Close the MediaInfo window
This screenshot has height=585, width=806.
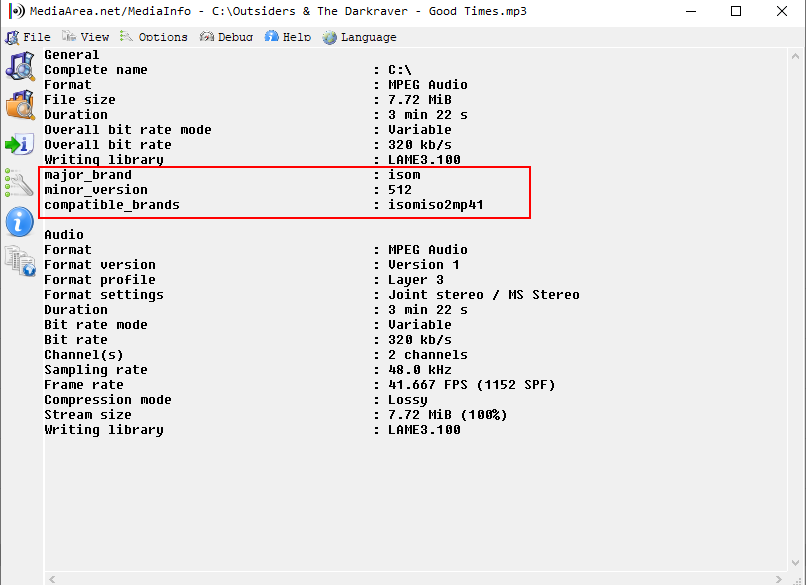(782, 11)
